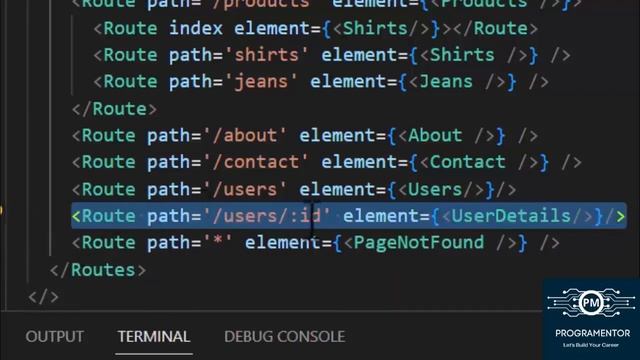640x360 pixels.
Task: Click the closing fragment </> tag
Action: tap(43, 297)
